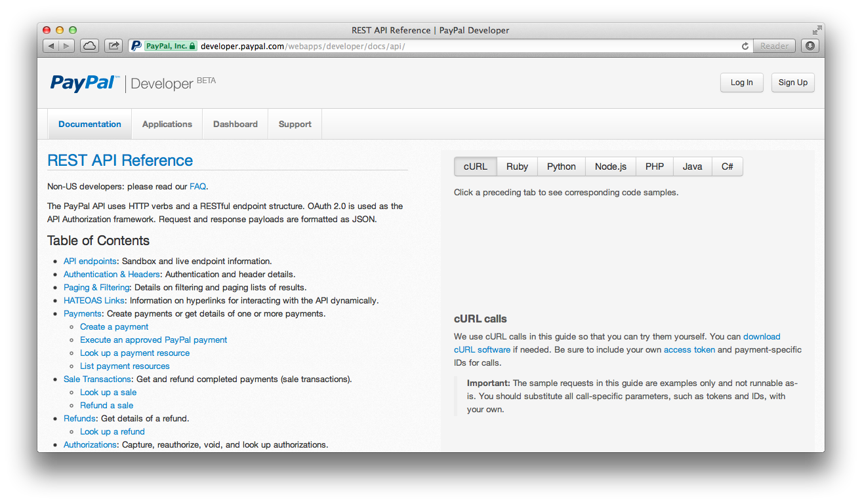Viewport: 862px width, 504px height.
Task: Open the Refunds link
Action: click(x=80, y=418)
